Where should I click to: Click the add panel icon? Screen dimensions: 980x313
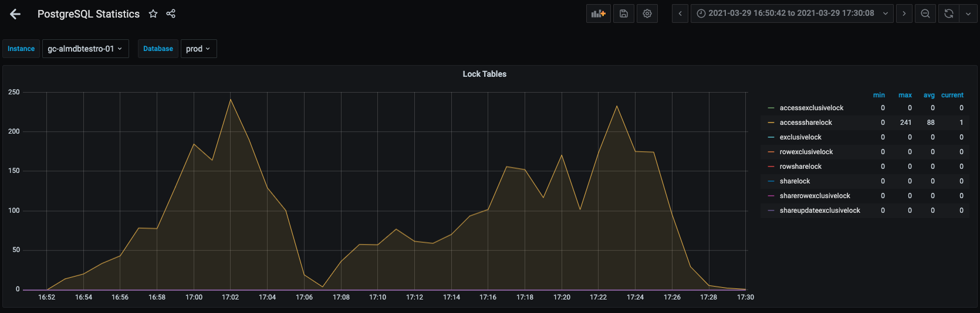click(598, 13)
